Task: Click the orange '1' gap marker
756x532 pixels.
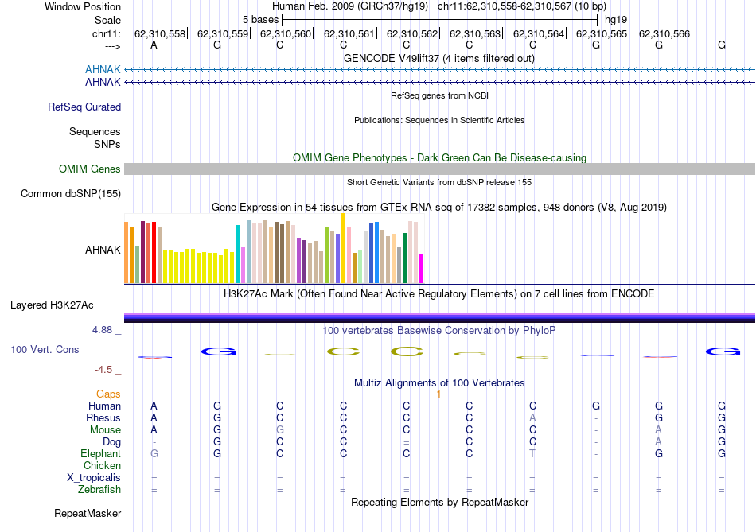Action: pos(438,394)
